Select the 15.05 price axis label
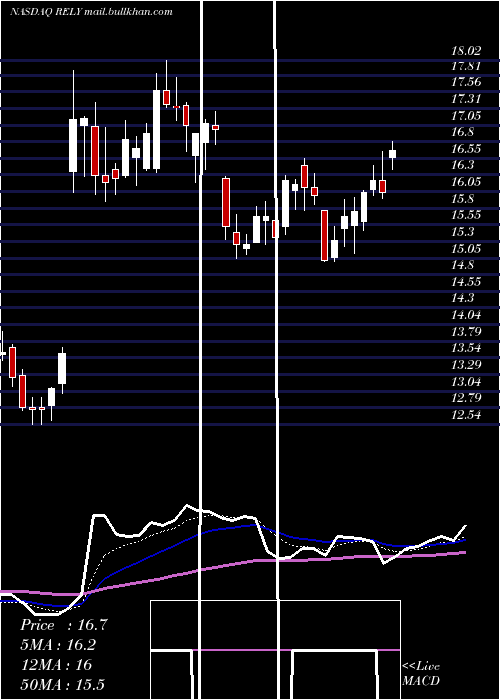This screenshot has height=700, width=500. 466,249
